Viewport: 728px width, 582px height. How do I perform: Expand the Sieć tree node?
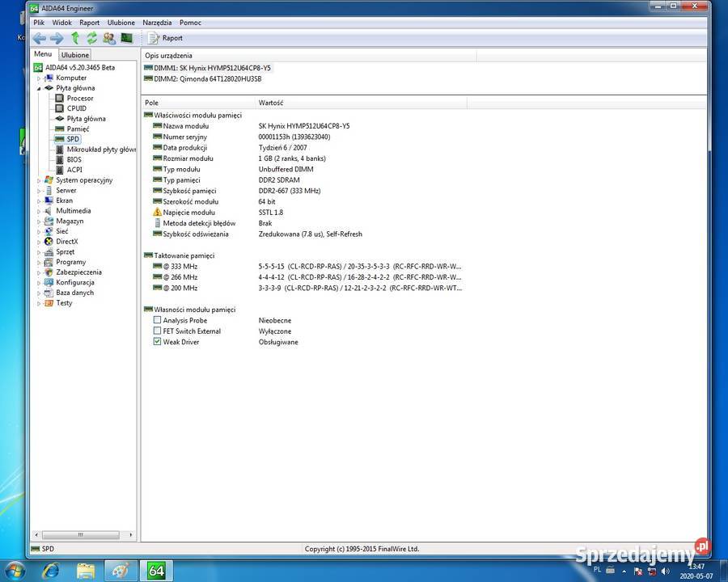tap(39, 231)
